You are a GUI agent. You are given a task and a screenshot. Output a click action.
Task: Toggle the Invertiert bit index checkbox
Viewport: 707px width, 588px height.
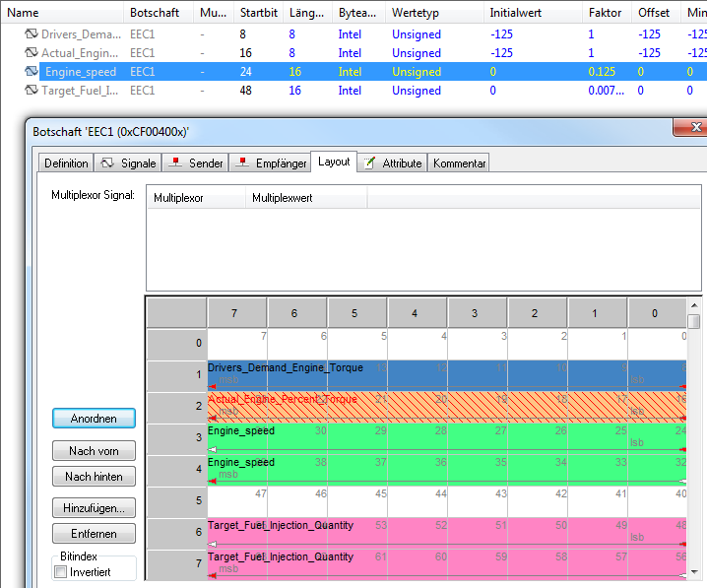pos(61,572)
